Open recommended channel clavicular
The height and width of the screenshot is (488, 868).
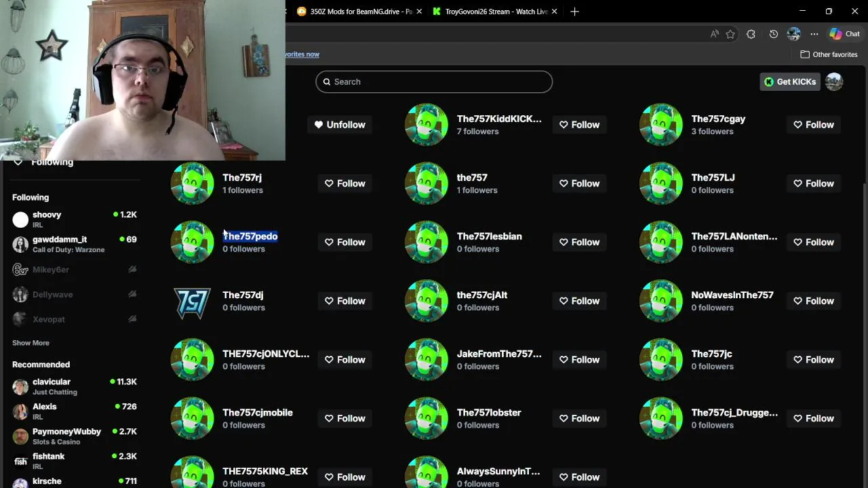[x=75, y=387]
